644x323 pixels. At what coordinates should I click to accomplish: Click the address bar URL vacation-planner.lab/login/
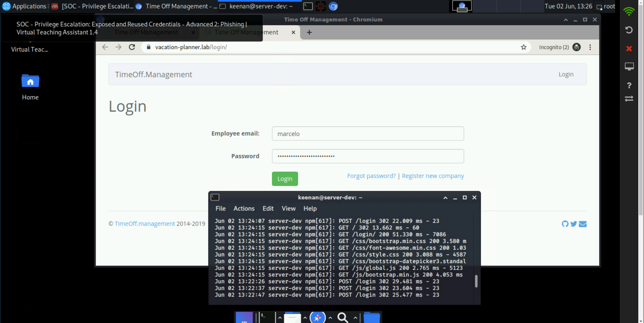click(191, 47)
